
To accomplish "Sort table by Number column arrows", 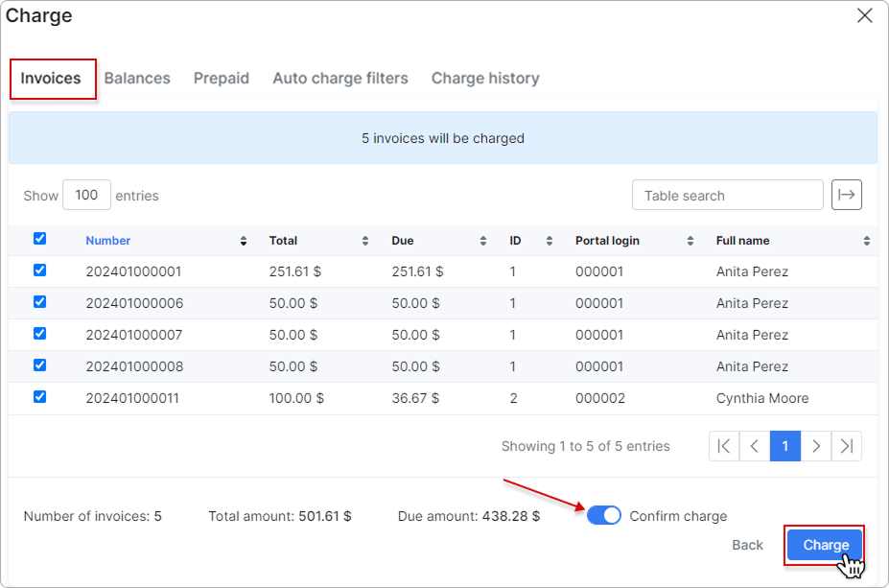I will (244, 241).
